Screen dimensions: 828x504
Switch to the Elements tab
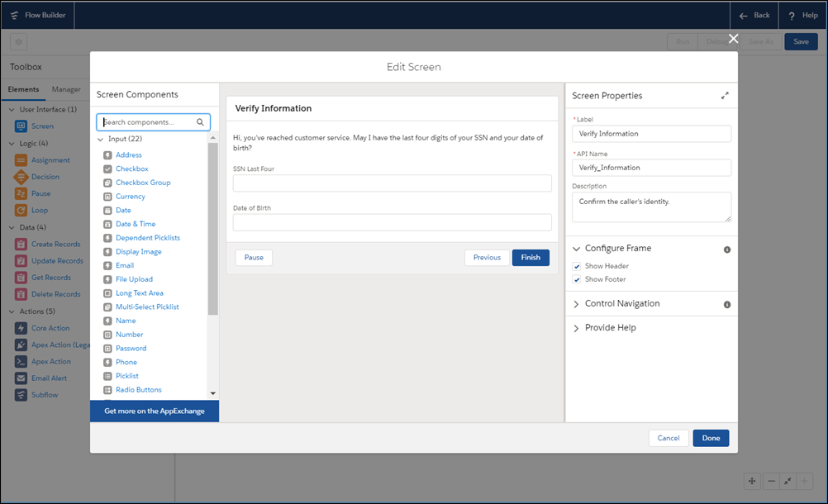click(x=23, y=90)
